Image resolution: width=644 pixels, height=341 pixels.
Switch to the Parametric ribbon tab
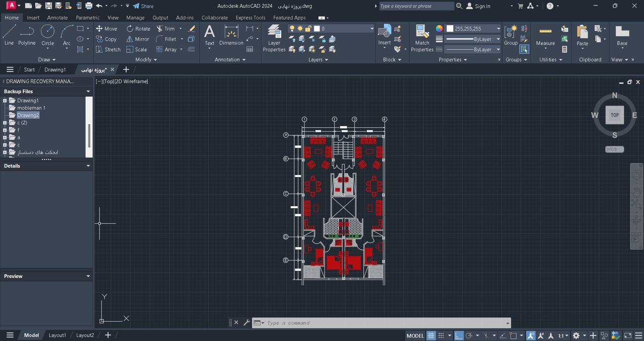point(88,18)
